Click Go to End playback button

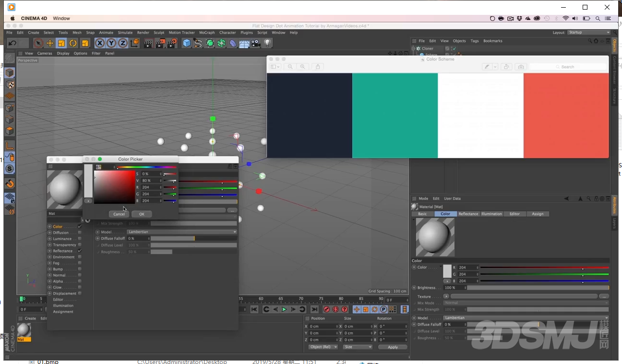(314, 309)
